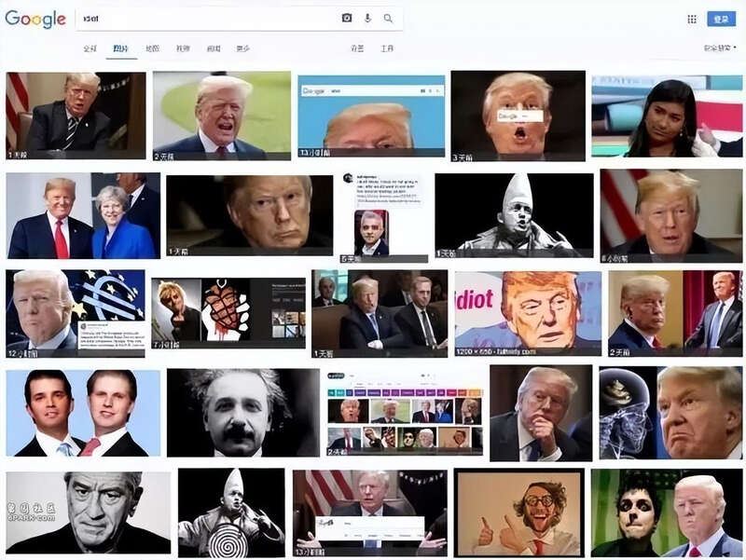Open the X-ray skull thumbnail
746x560 pixels.
click(x=626, y=412)
